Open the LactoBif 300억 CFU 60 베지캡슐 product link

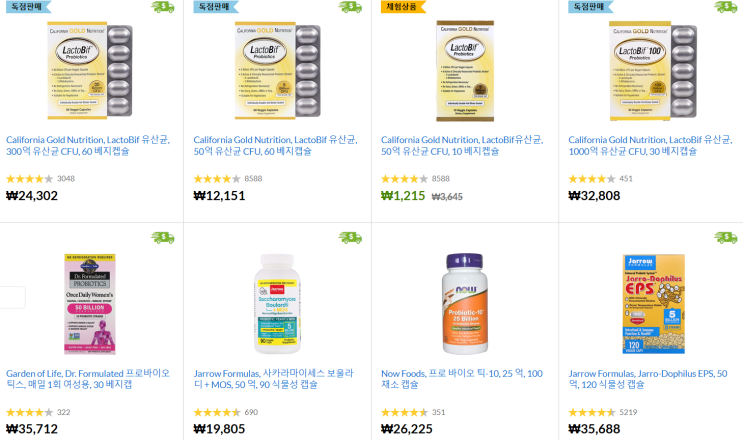(88, 145)
